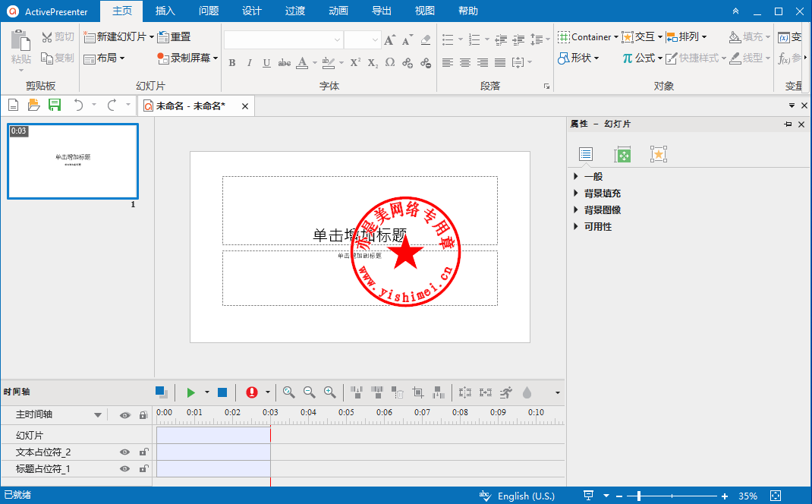The height and width of the screenshot is (504, 812).
Task: Apply strikethrough text formatting
Action: coord(284,63)
